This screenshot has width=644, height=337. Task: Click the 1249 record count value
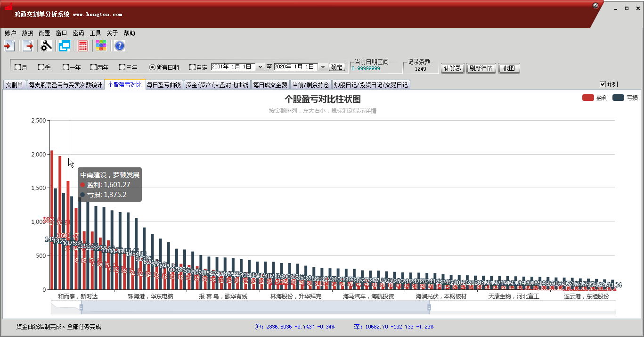pyautogui.click(x=420, y=69)
